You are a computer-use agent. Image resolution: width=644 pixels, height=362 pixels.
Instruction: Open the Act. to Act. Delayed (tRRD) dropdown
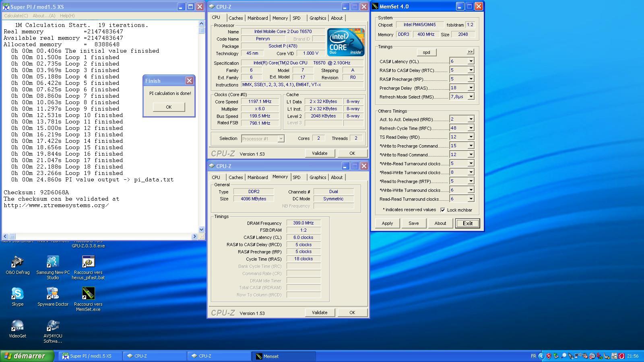471,119
